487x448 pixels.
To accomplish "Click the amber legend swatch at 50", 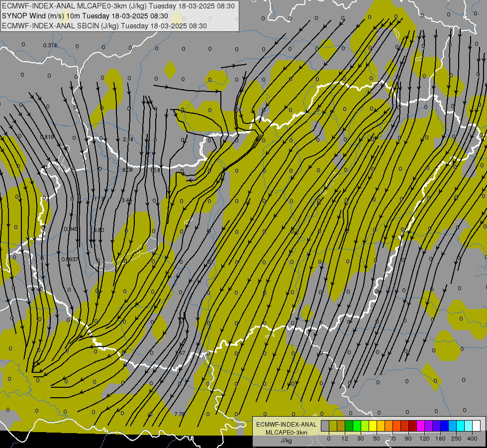I will point(381,426).
